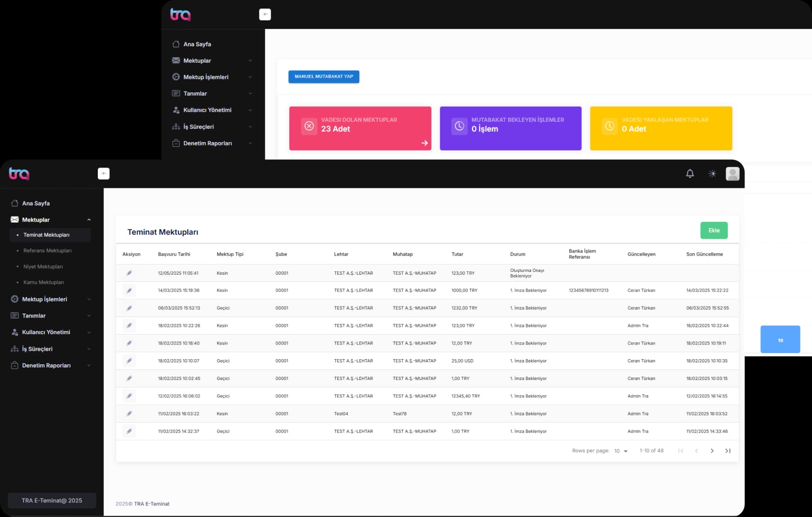Image resolution: width=812 pixels, height=517 pixels.
Task: Open Kamu Mektupları submenu item
Action: point(44,282)
